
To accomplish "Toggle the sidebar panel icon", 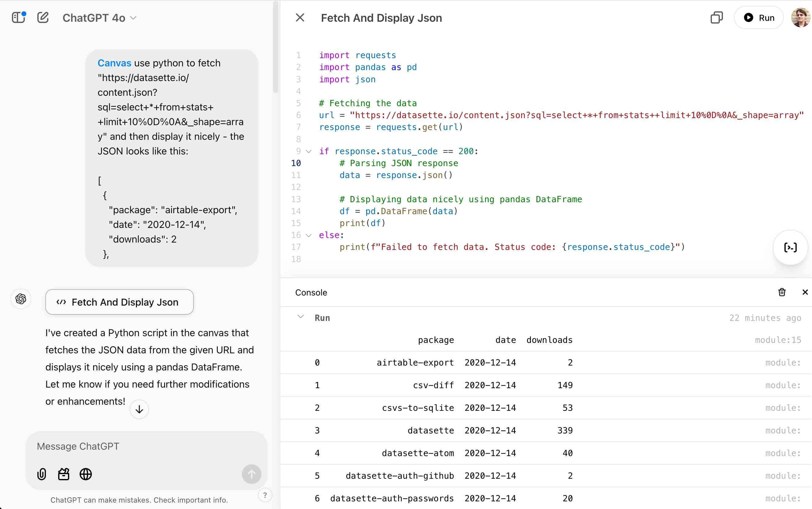I will pos(18,17).
